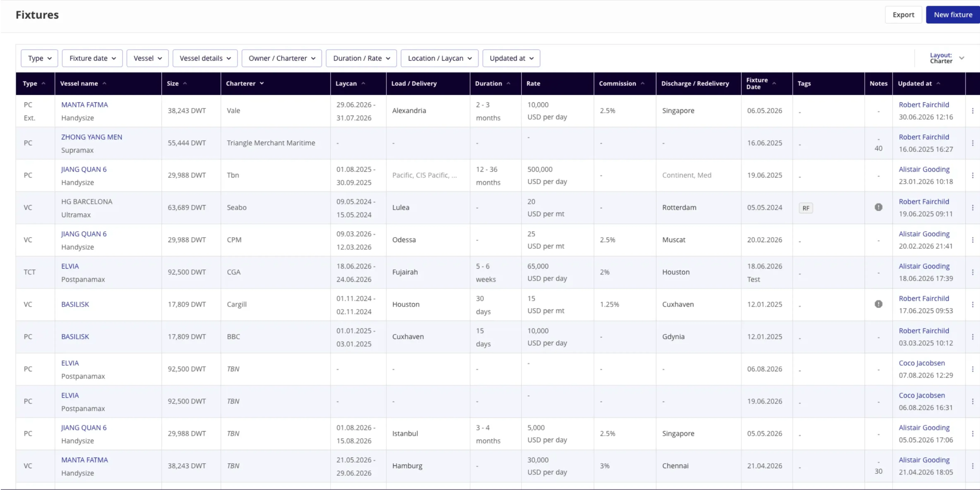Viewport: 980px width, 490px height.
Task: Sort by Fixture Date column
Action: (x=761, y=84)
